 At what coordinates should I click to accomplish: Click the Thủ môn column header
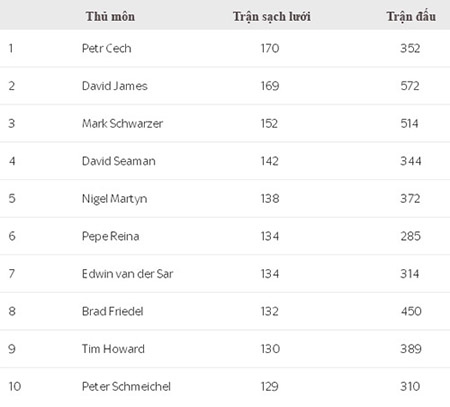pyautogui.click(x=110, y=16)
